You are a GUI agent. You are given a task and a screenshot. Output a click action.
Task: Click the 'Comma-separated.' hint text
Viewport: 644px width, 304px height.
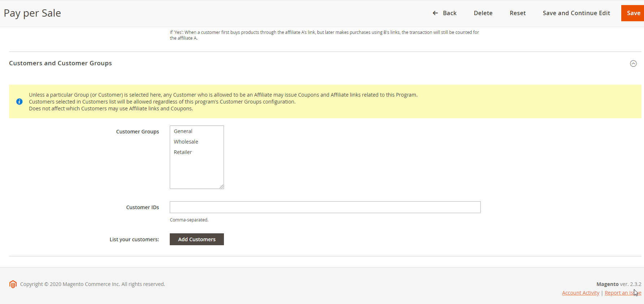189,220
